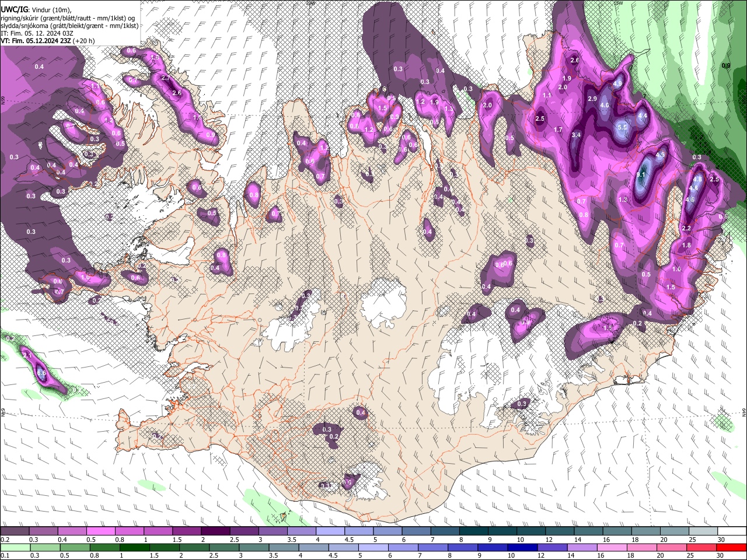747x560 pixels.
Task: Pick bottom-row dark blue swatch between 10 and 12
Action: [x=523, y=547]
